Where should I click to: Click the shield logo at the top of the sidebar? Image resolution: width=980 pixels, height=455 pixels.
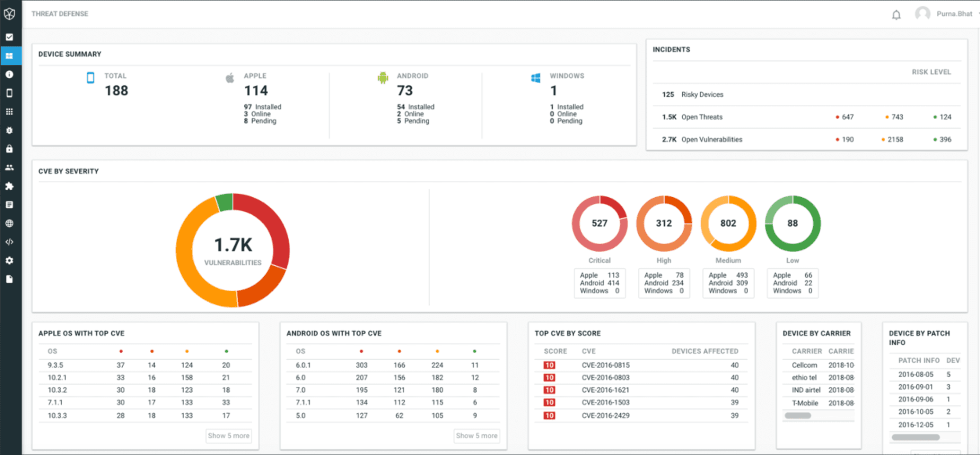click(x=10, y=14)
